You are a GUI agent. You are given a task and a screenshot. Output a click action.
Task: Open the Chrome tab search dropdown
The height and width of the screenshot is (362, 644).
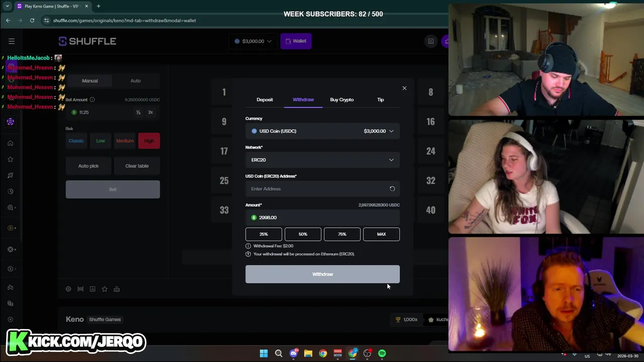7,6
